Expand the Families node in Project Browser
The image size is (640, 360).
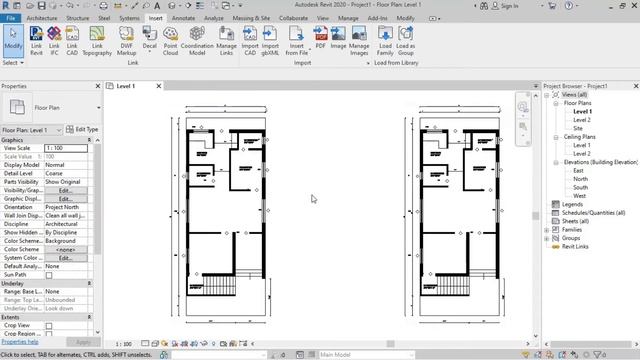547,230
